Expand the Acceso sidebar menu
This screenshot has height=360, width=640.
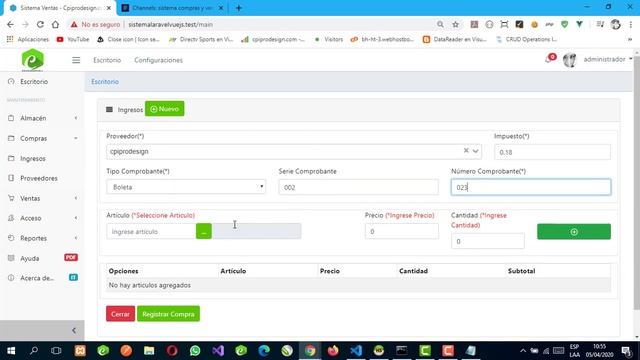[x=42, y=218]
